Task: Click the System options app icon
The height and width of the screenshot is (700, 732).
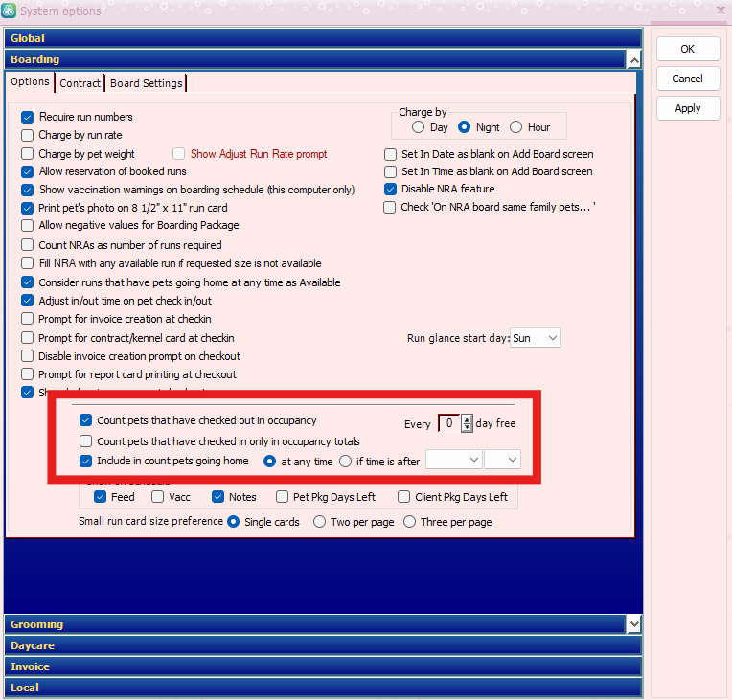Action: coord(9,11)
